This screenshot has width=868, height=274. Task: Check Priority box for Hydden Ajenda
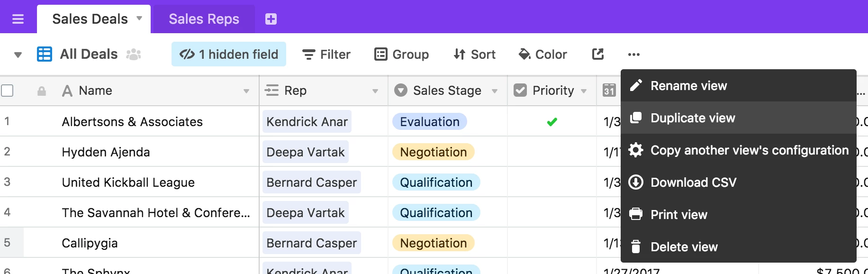(x=552, y=152)
